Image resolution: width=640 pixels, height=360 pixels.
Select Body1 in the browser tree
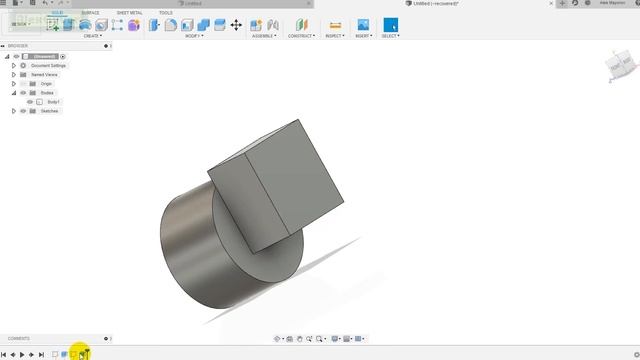[53, 102]
